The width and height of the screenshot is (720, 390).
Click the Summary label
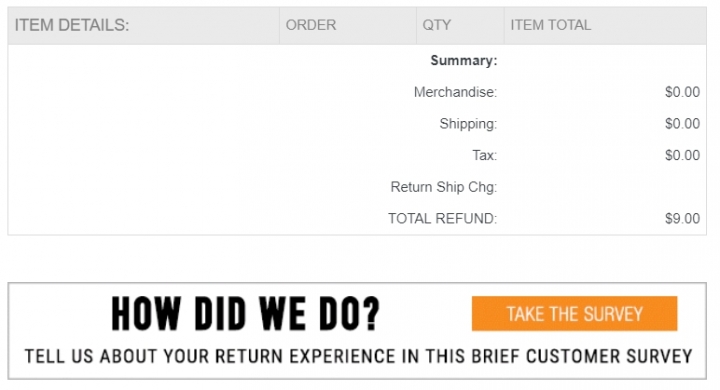(x=464, y=61)
